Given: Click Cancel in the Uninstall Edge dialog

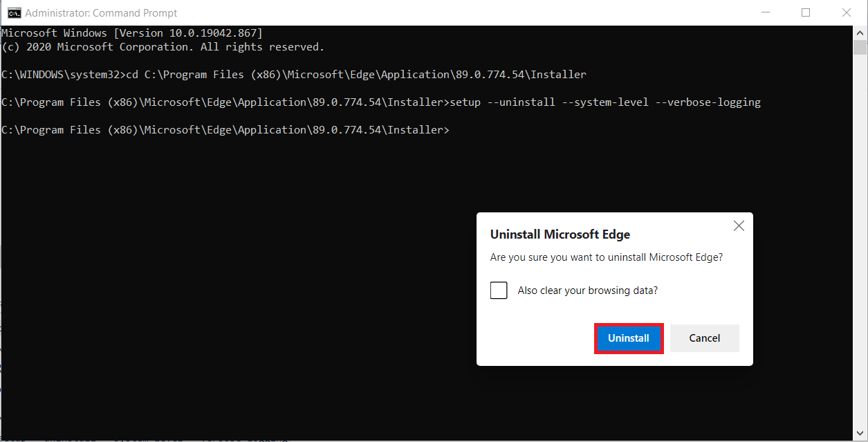Looking at the screenshot, I should (x=705, y=338).
